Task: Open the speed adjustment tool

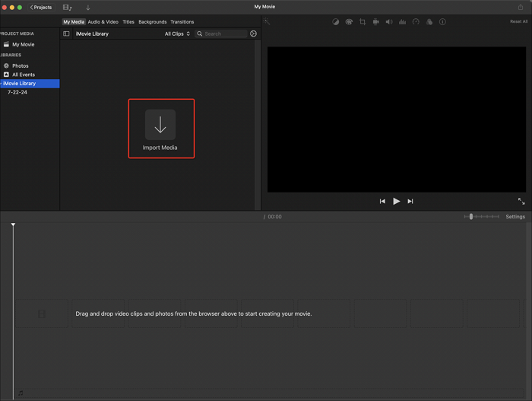Action: 416,22
